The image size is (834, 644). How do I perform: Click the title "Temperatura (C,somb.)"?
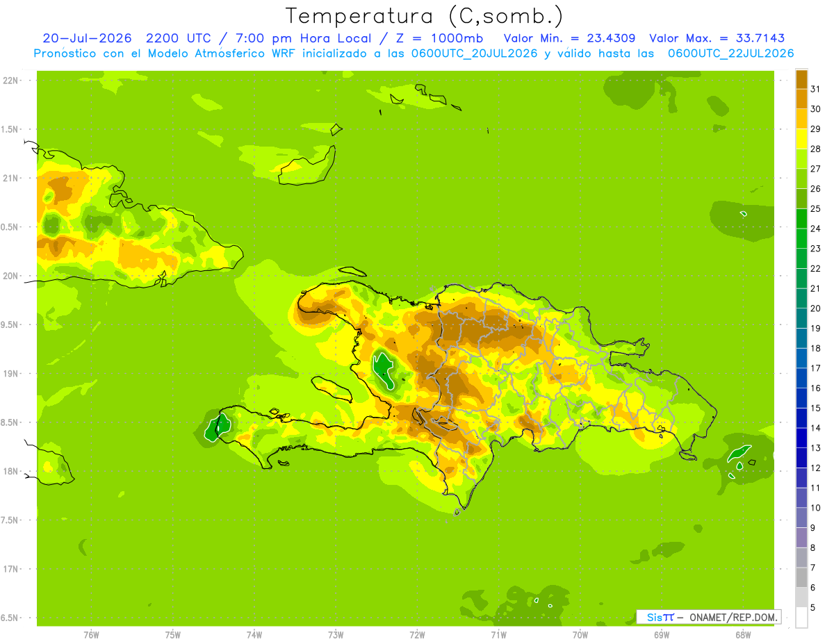[423, 15]
